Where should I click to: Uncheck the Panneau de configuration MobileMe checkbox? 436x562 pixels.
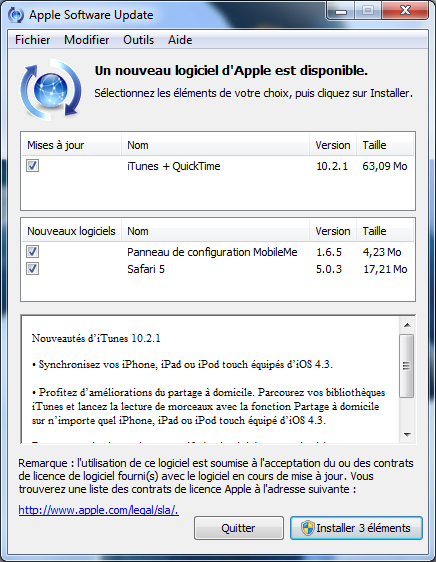tap(32, 252)
